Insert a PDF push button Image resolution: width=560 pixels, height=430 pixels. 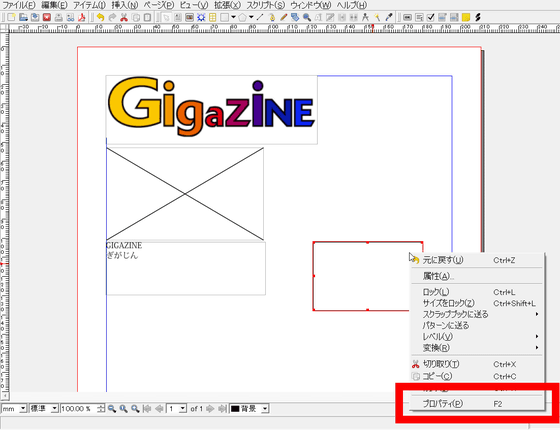407,17
